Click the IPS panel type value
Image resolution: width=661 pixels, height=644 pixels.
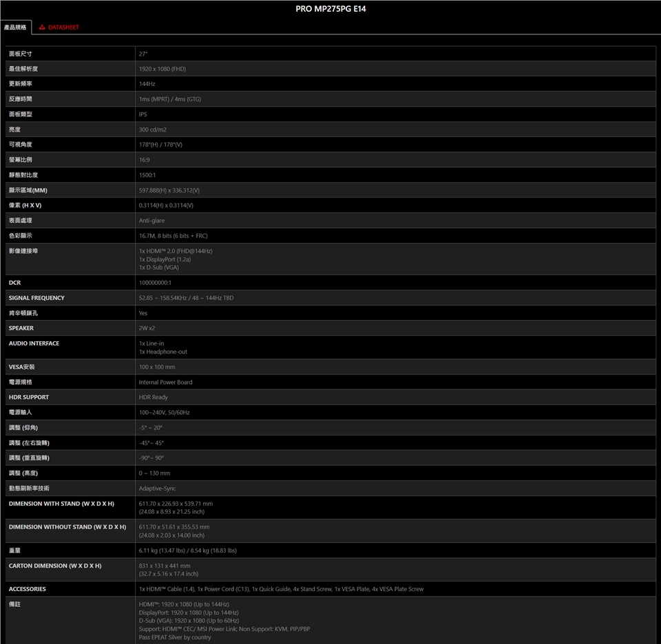[143, 114]
